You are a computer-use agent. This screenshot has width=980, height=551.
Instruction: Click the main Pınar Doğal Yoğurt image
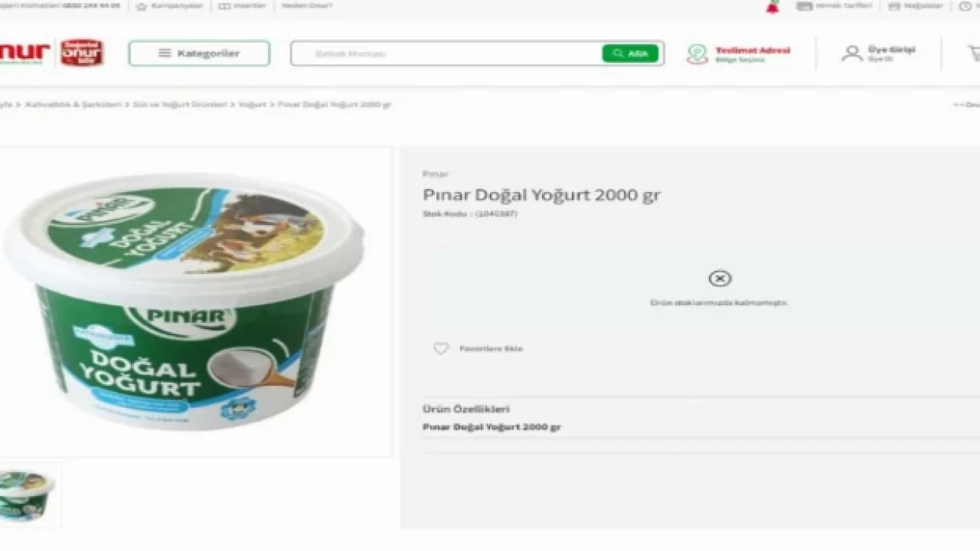[184, 302]
